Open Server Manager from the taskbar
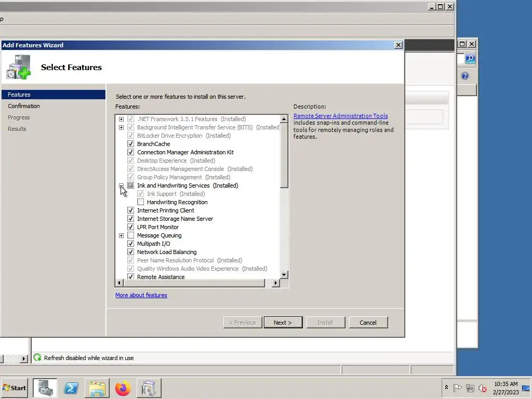 pyautogui.click(x=45, y=388)
